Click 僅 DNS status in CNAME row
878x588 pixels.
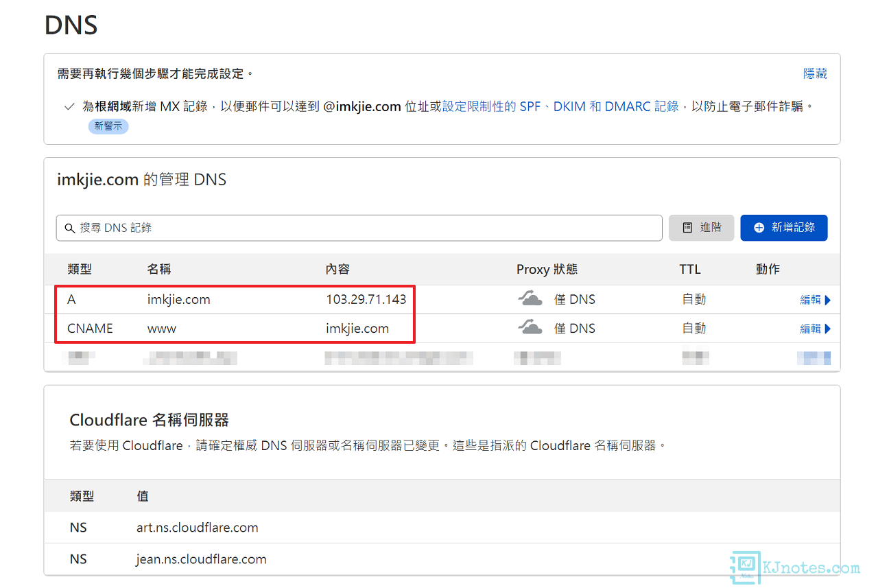click(x=575, y=329)
